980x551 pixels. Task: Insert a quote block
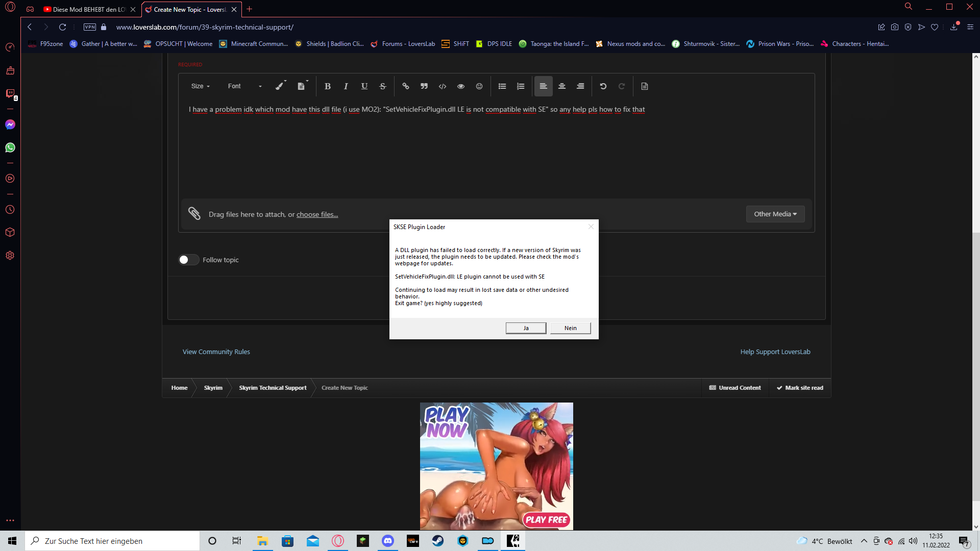(x=424, y=86)
